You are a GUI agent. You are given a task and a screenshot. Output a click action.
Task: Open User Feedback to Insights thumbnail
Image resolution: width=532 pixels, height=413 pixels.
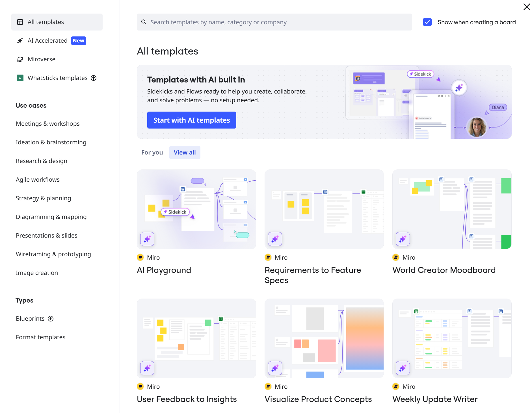pos(196,338)
